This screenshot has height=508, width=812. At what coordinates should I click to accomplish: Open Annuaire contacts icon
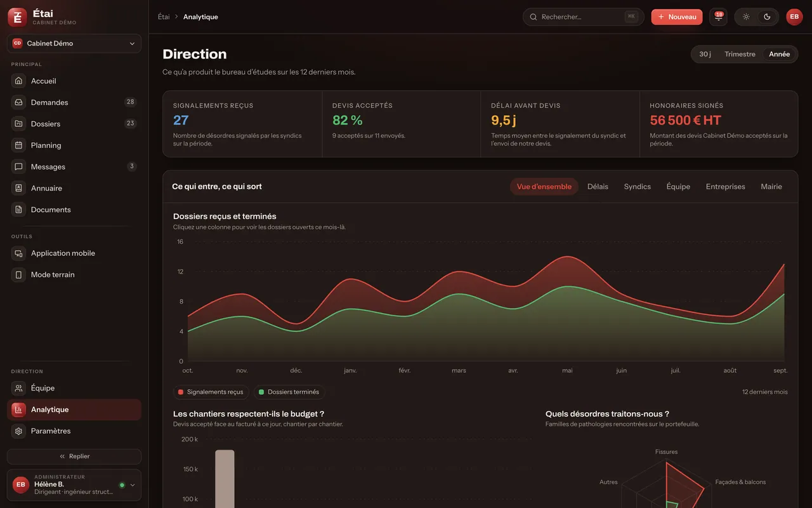18,189
